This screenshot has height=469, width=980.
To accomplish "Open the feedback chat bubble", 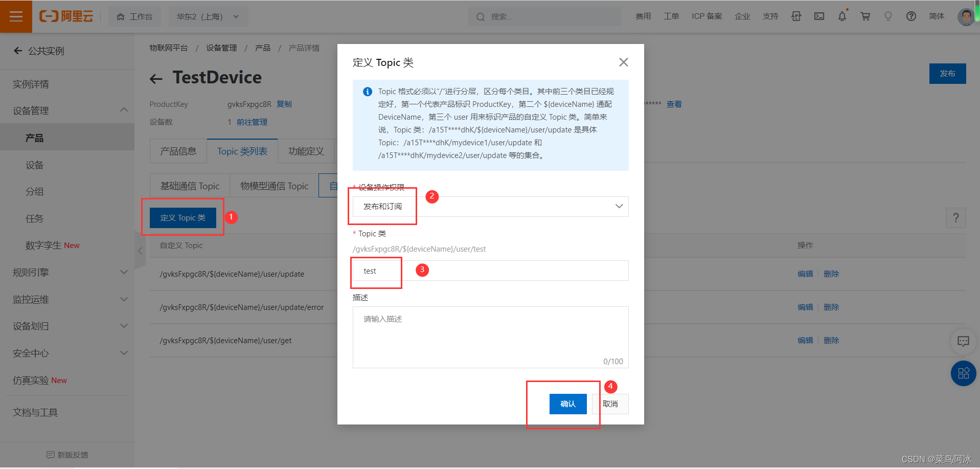I will click(x=963, y=341).
